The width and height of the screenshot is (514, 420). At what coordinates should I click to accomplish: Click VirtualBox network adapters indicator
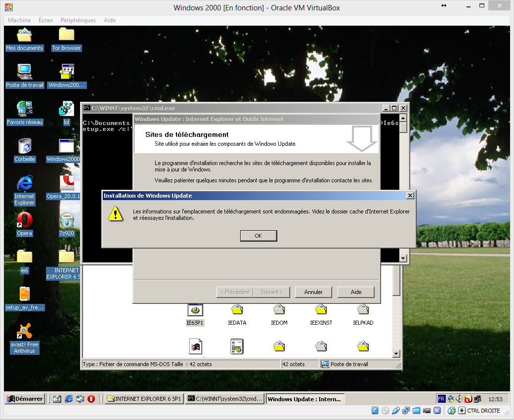pyautogui.click(x=406, y=411)
